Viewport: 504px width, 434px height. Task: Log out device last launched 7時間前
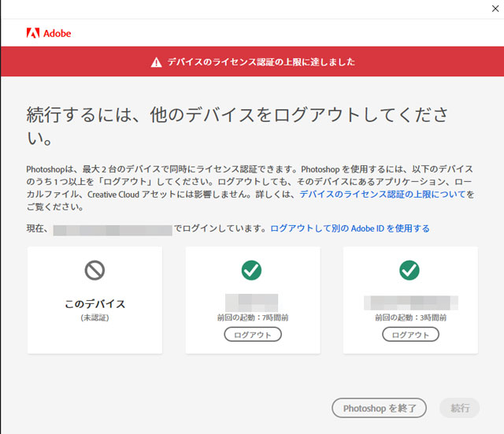pos(253,335)
